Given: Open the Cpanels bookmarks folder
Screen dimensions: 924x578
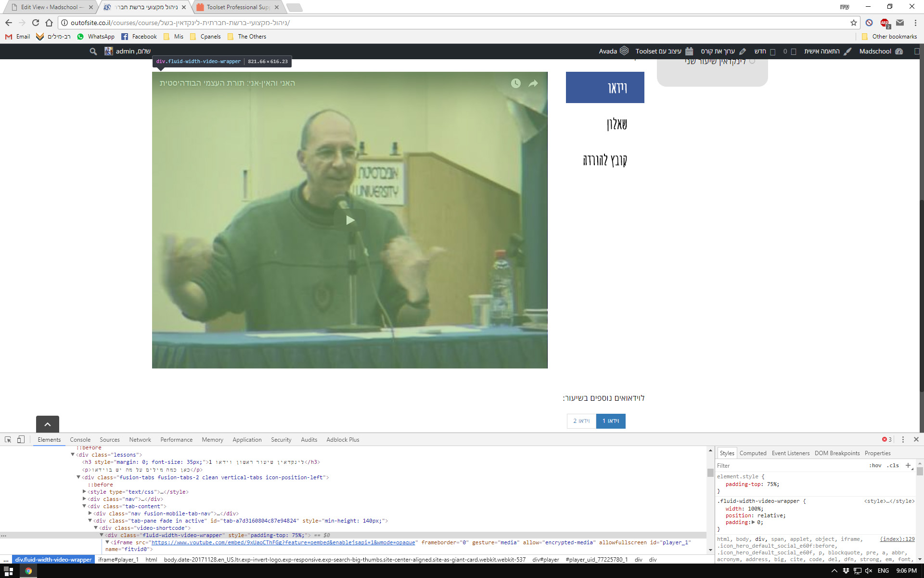Looking at the screenshot, I should [205, 37].
